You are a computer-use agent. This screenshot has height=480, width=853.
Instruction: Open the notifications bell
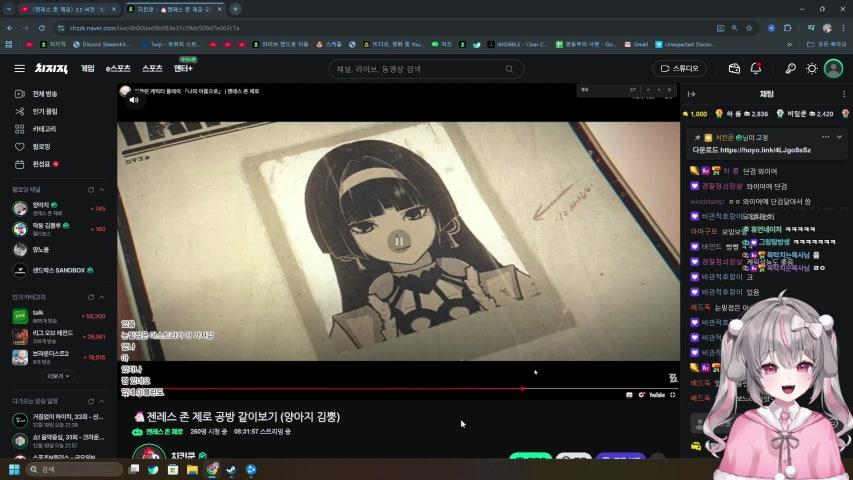click(x=756, y=69)
